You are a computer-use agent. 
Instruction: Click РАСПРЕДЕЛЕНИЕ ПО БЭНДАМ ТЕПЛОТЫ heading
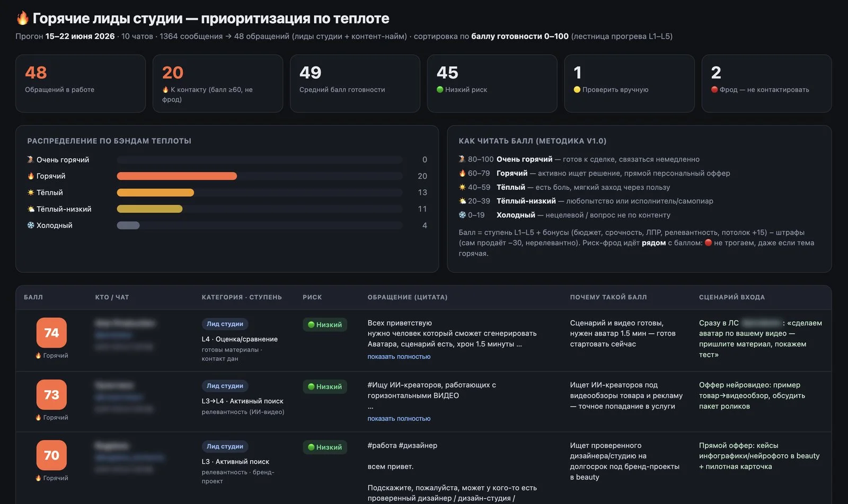tap(109, 141)
